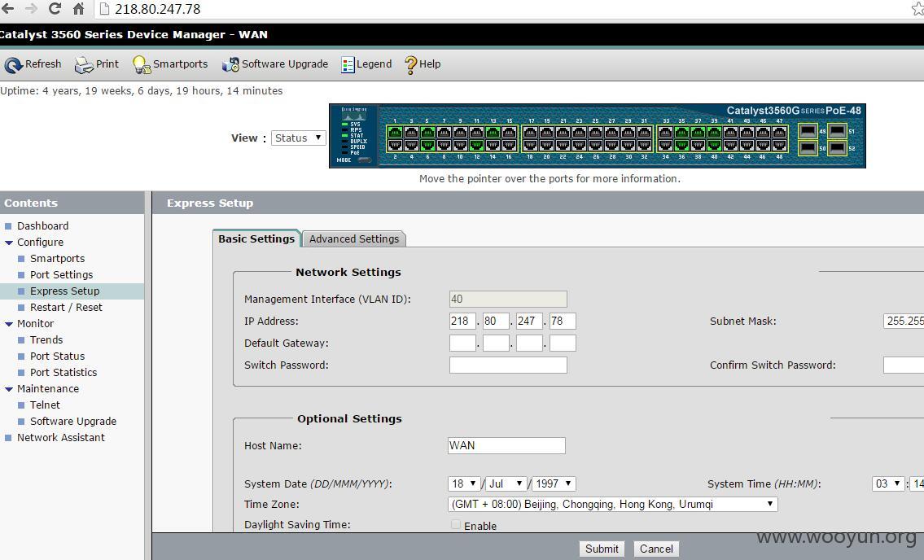Open Network Assistant in the sidebar

pos(61,437)
